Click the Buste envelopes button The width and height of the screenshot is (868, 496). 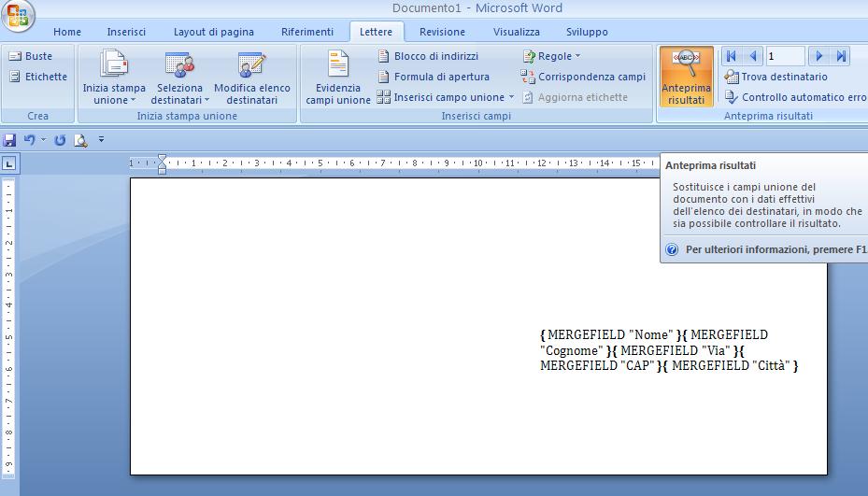click(x=31, y=56)
